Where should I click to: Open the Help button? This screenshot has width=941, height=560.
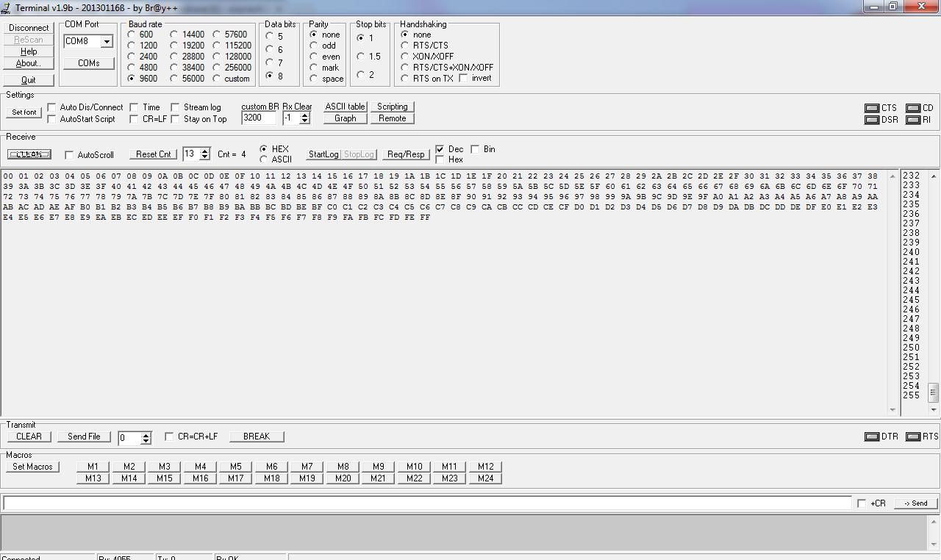tap(29, 51)
